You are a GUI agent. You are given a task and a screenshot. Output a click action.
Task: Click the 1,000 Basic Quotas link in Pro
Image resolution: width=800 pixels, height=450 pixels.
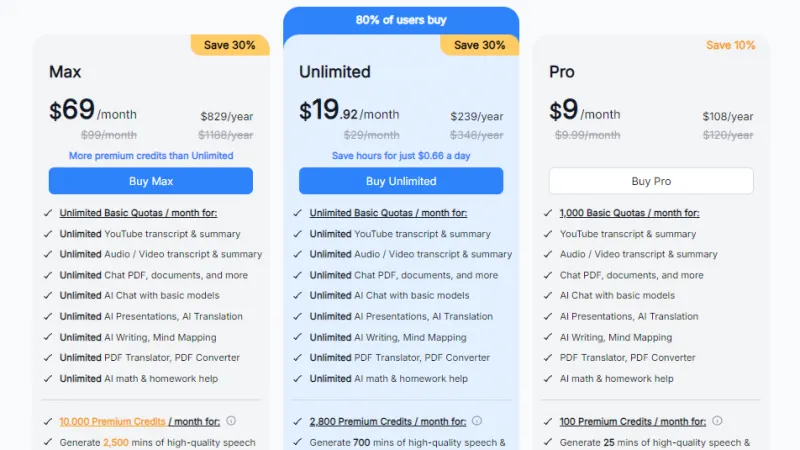coord(629,213)
